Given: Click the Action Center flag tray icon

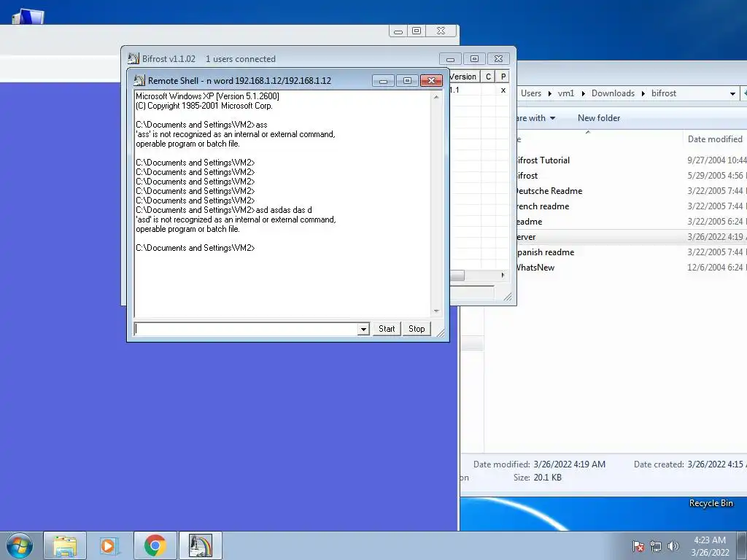Looking at the screenshot, I should (x=638, y=546).
